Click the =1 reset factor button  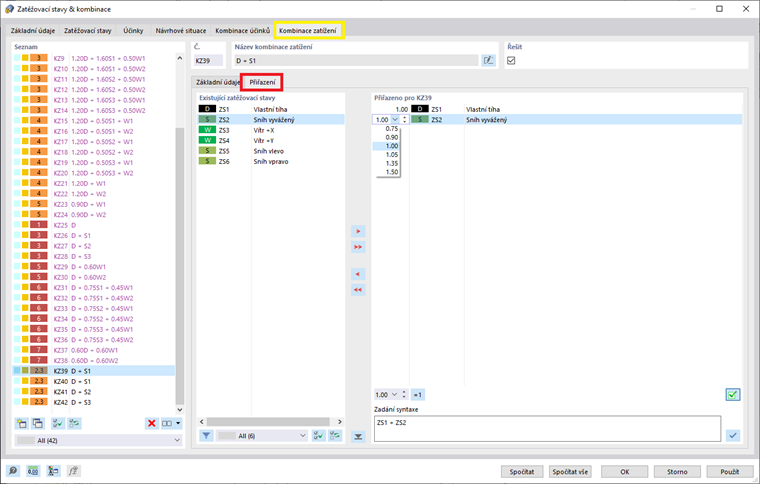click(417, 395)
